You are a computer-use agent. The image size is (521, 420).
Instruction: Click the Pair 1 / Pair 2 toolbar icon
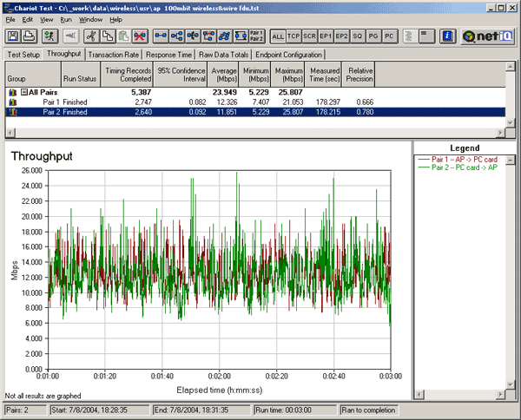click(x=256, y=36)
